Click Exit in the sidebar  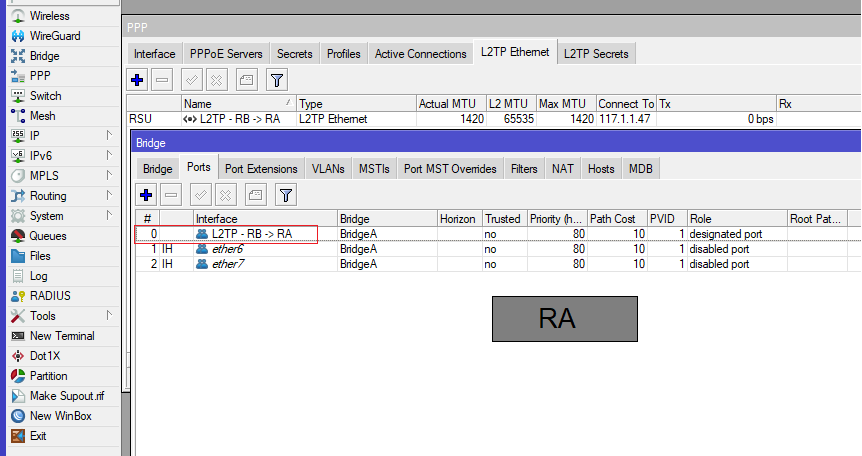tap(38, 436)
